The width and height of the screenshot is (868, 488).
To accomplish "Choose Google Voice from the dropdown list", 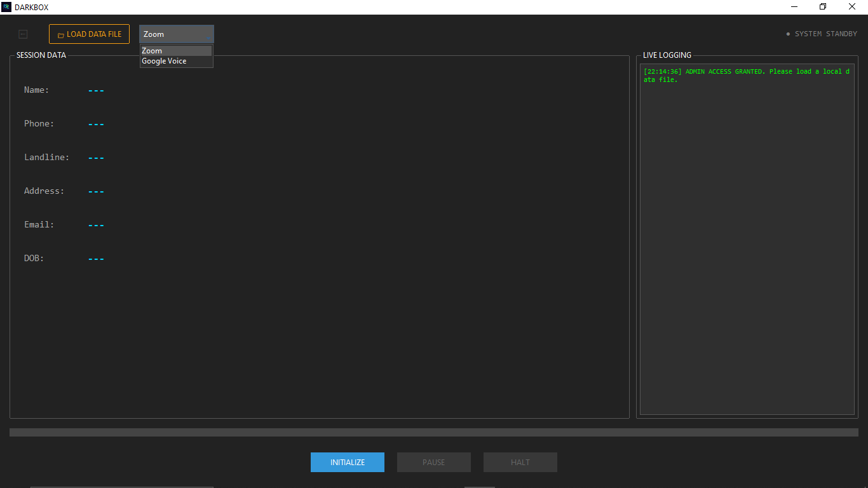I will [x=177, y=61].
